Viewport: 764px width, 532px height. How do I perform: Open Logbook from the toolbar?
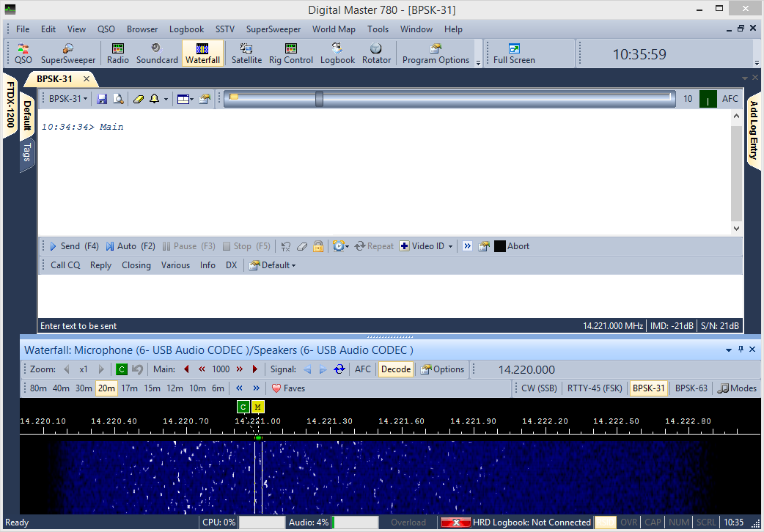coord(337,53)
